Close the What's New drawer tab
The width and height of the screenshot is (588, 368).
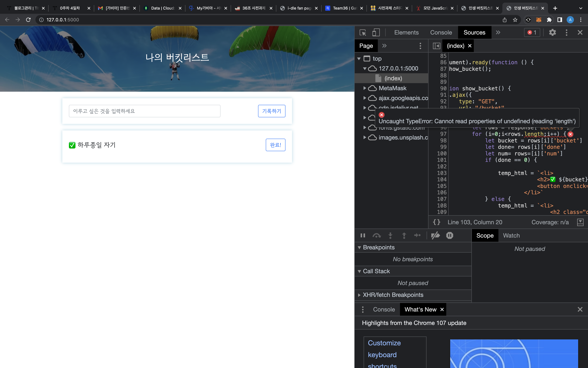pyautogui.click(x=442, y=309)
